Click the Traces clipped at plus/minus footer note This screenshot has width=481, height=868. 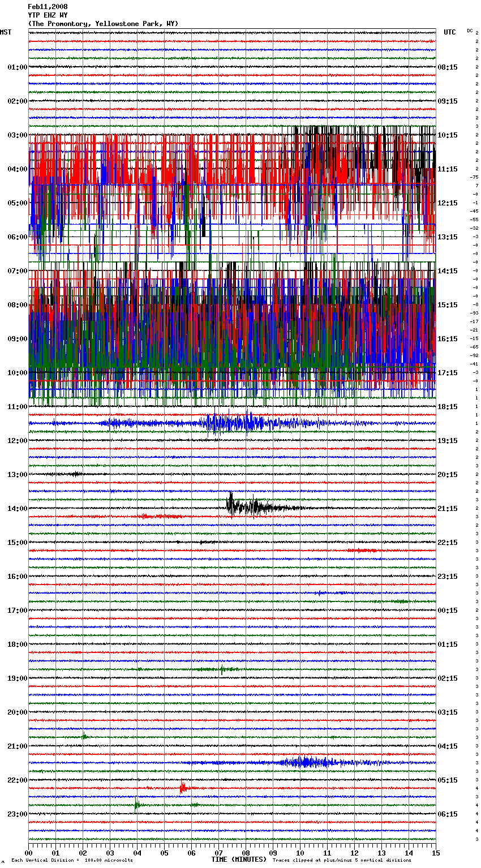(x=342, y=861)
